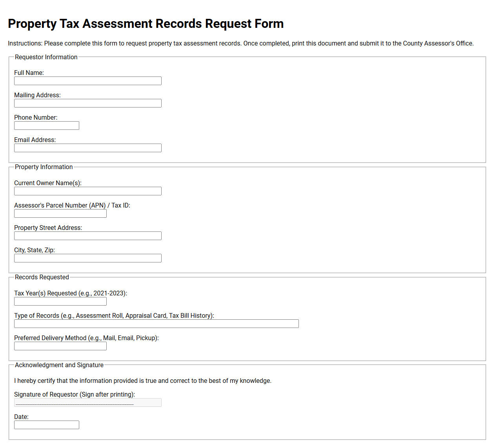The image size is (495, 448).
Task: Click the 'Current Owner Name(s):' label
Action: tap(48, 183)
